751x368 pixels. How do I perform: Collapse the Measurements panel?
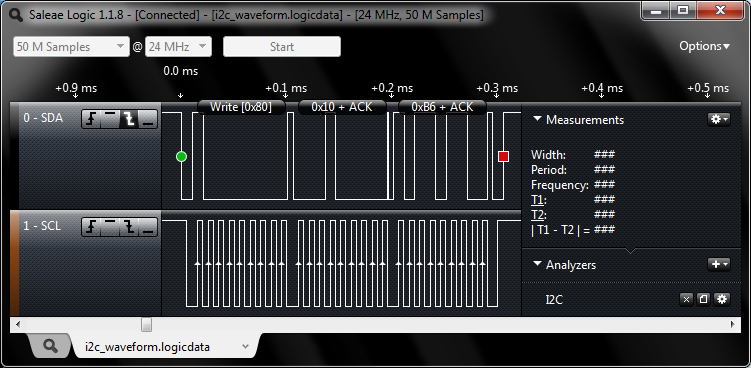[x=537, y=119]
